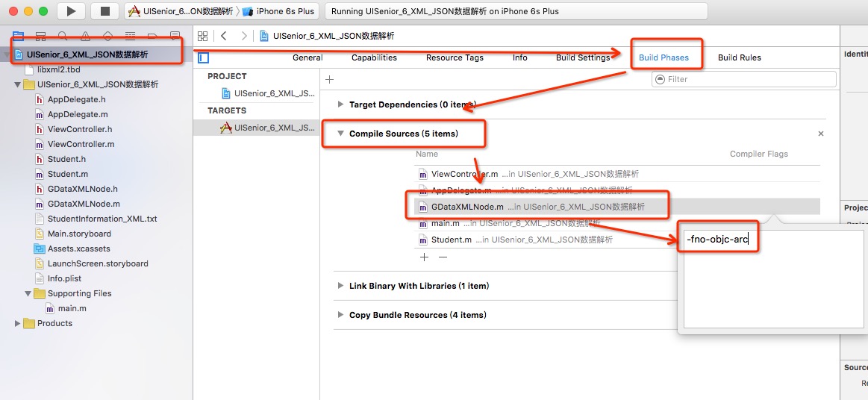
Task: Add a source file with plus under Compile Sources
Action: 424,257
